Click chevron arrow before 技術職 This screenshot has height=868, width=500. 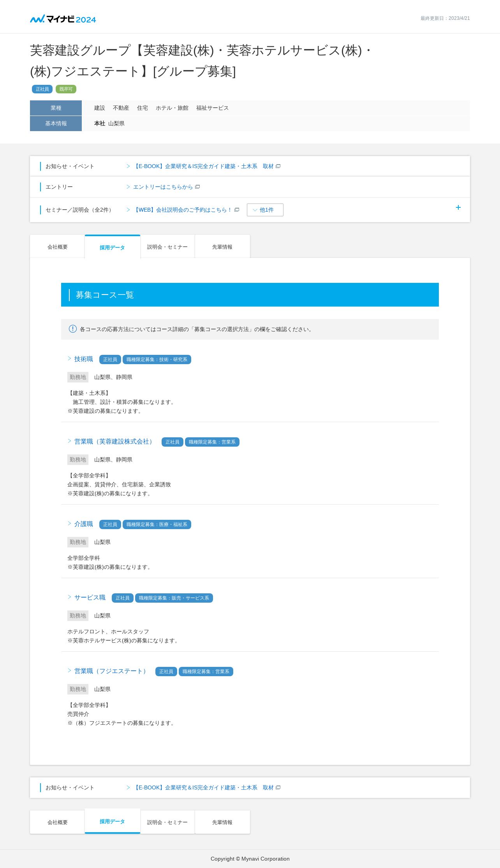[x=69, y=359]
